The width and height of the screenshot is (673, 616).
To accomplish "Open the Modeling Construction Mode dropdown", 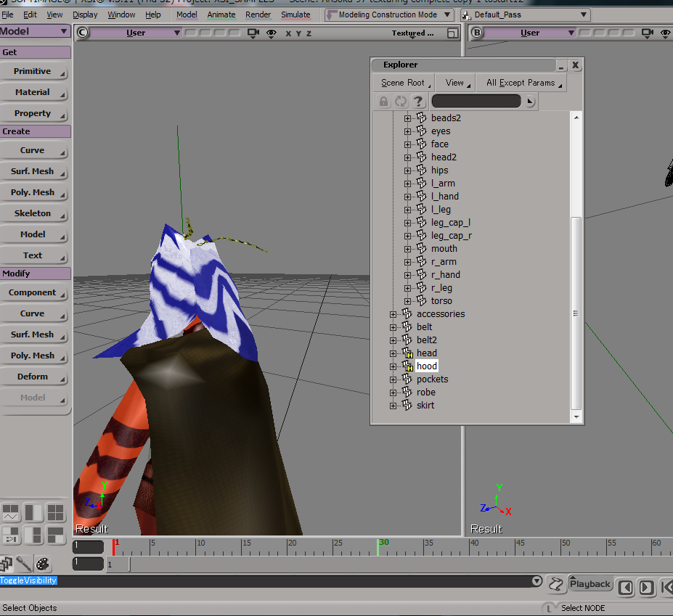I will point(389,15).
